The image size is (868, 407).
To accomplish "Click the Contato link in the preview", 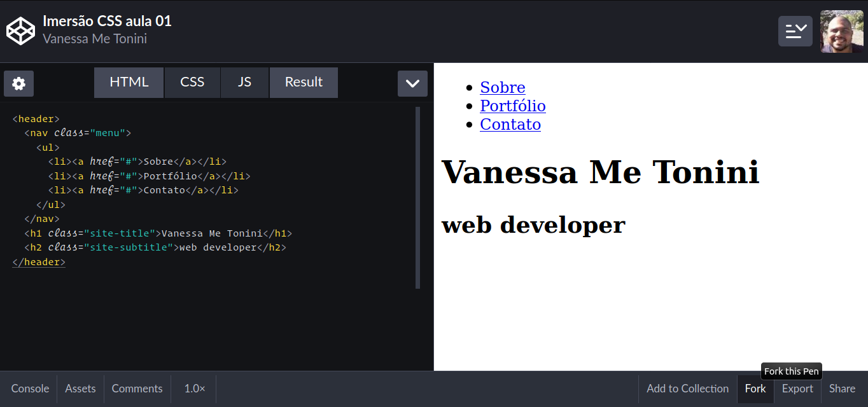I will point(510,124).
